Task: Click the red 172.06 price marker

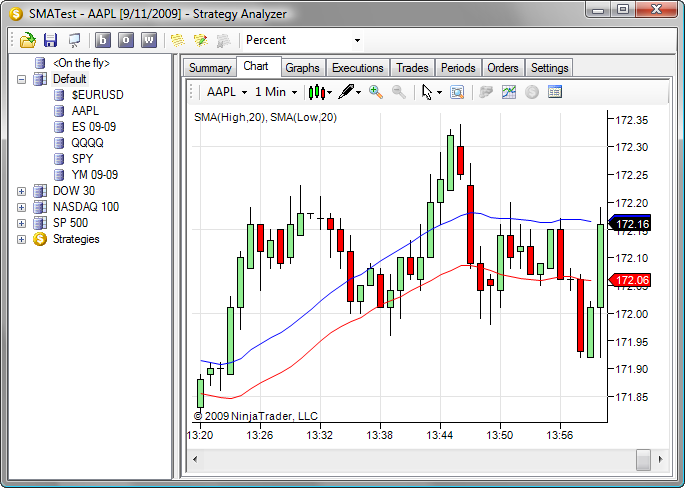Action: [630, 280]
